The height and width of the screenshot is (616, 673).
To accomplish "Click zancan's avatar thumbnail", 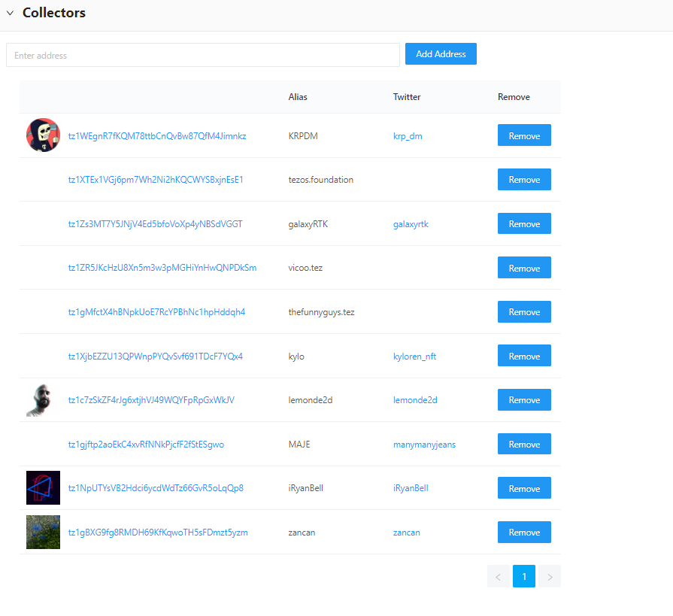I will [x=43, y=532].
